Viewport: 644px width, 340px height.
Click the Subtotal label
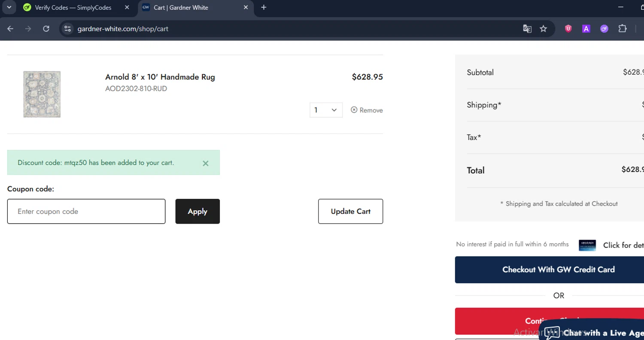[480, 72]
